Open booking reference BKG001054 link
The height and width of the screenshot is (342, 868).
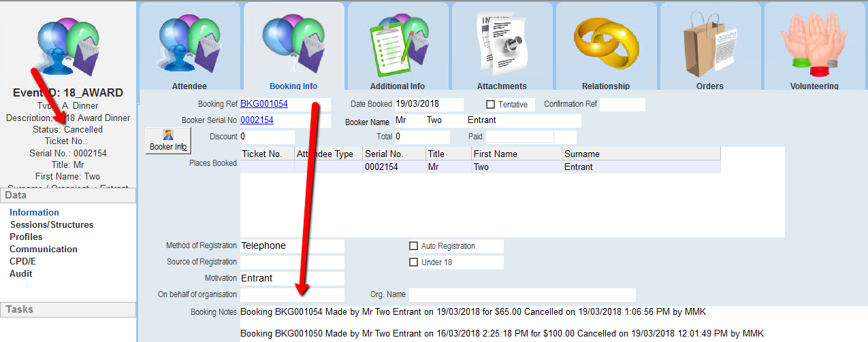pyautogui.click(x=264, y=104)
